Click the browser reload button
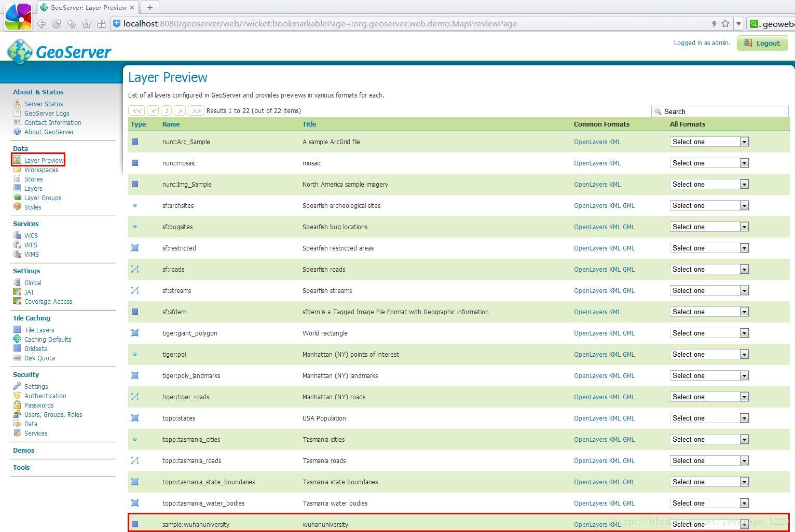This screenshot has width=795, height=532. 56,24
